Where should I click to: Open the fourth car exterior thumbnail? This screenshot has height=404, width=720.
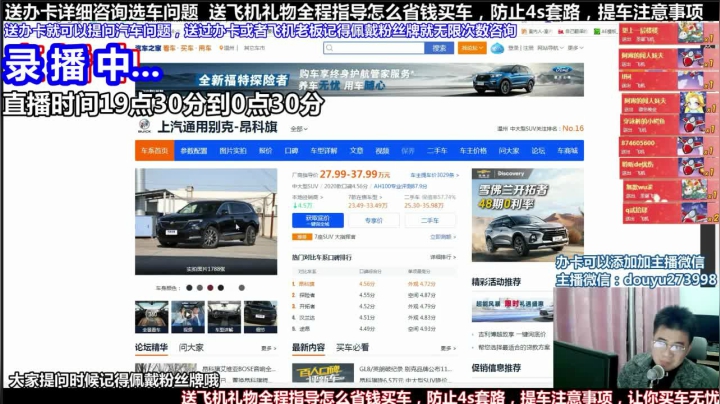pos(260,317)
